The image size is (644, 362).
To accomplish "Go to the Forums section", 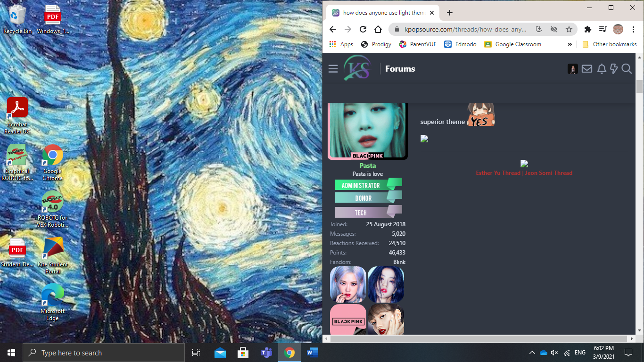I will point(400,69).
